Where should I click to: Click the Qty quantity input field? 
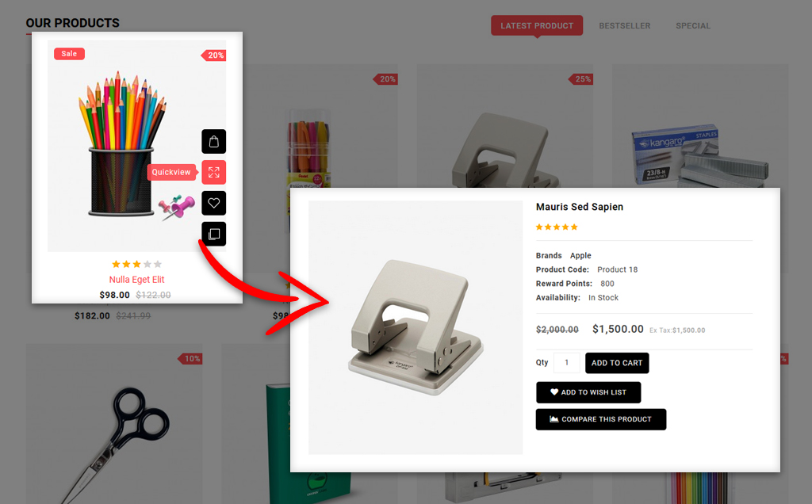click(566, 363)
